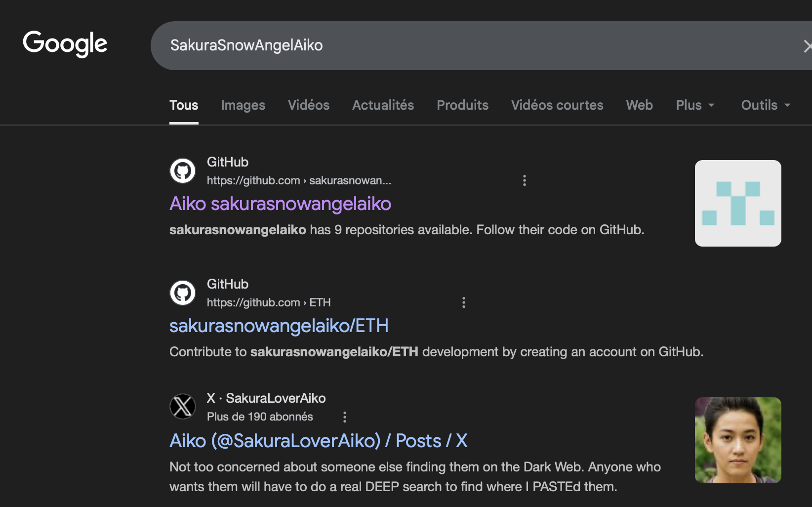
Task: Switch to the Vidéos tab
Action: pos(309,105)
